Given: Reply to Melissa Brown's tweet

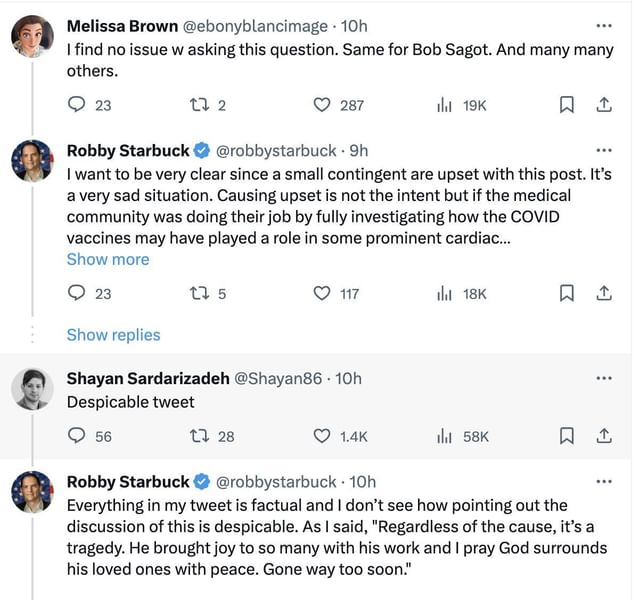Looking at the screenshot, I should point(76,105).
